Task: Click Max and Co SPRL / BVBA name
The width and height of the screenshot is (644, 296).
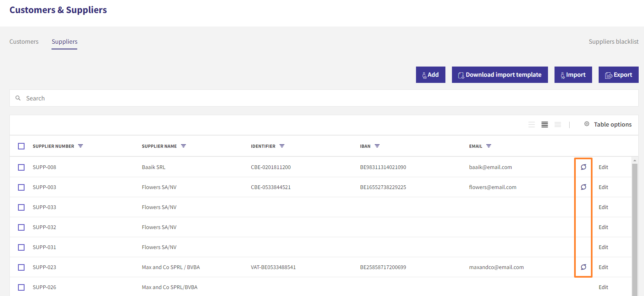Action: pyautogui.click(x=171, y=267)
